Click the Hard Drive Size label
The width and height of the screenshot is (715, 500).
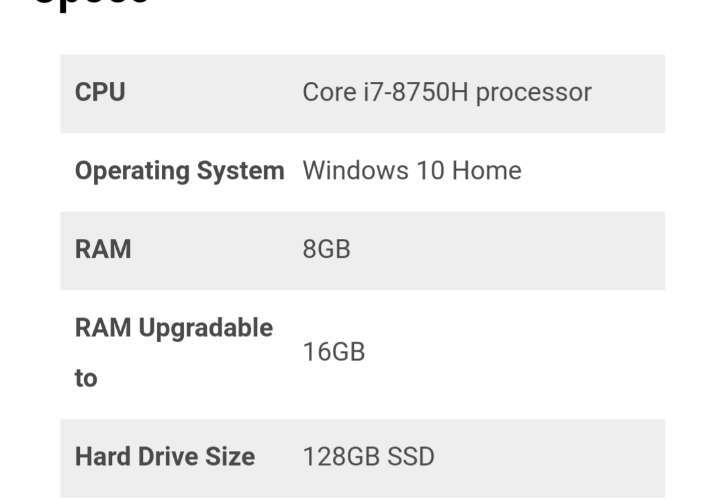(165, 457)
